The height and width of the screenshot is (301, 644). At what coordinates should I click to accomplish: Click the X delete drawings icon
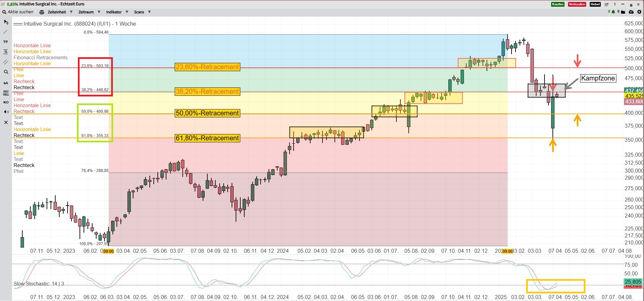(6, 122)
